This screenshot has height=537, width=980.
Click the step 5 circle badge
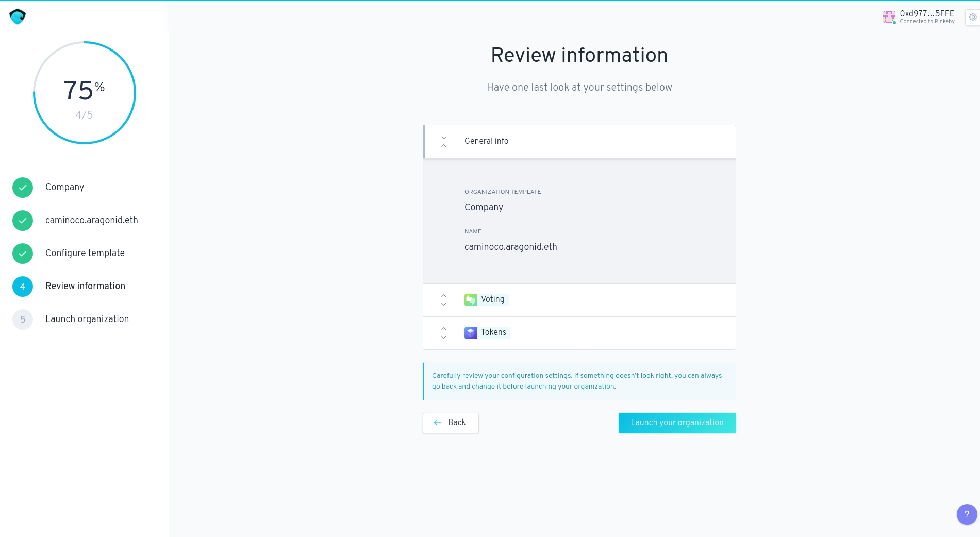(23, 320)
